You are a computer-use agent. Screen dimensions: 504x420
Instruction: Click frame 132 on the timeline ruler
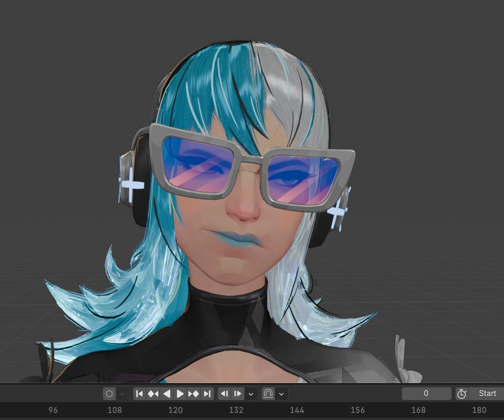236,410
